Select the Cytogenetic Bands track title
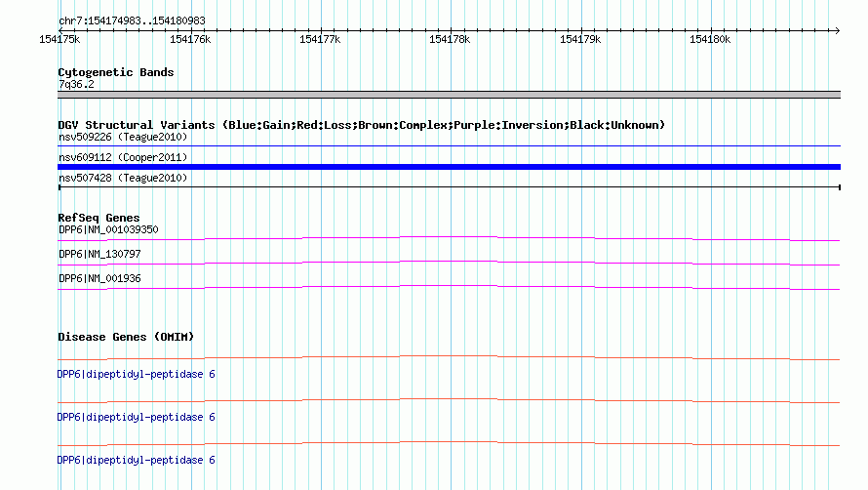The height and width of the screenshot is (490, 868). pyautogui.click(x=116, y=72)
